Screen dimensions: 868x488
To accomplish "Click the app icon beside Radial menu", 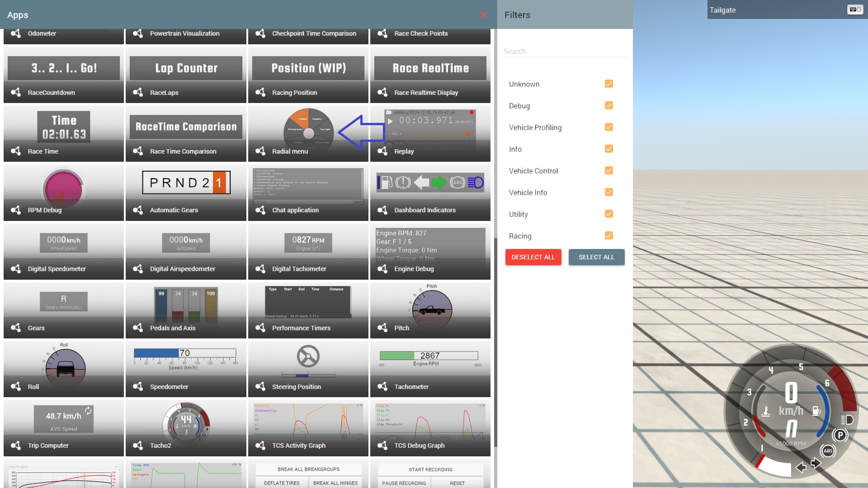I will coord(260,151).
